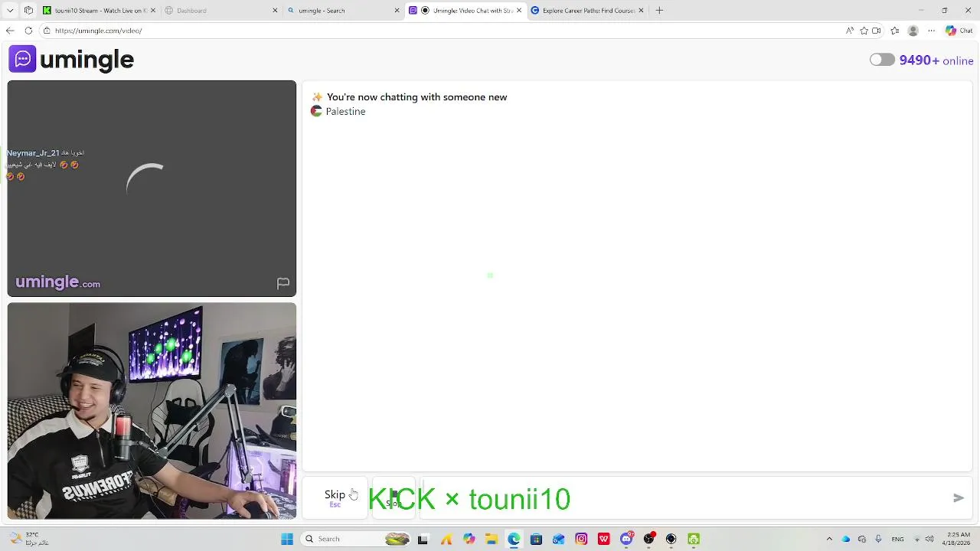This screenshot has width=980, height=551.
Task: Add page to favorites with star icon
Action: pyautogui.click(x=864, y=31)
